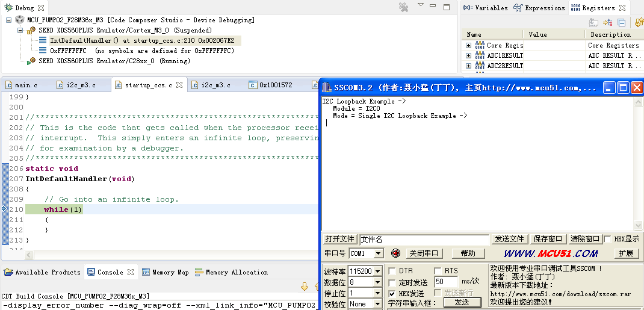Switch to the Variables tab
Viewport: 644px width, 310px height.
tap(485, 8)
